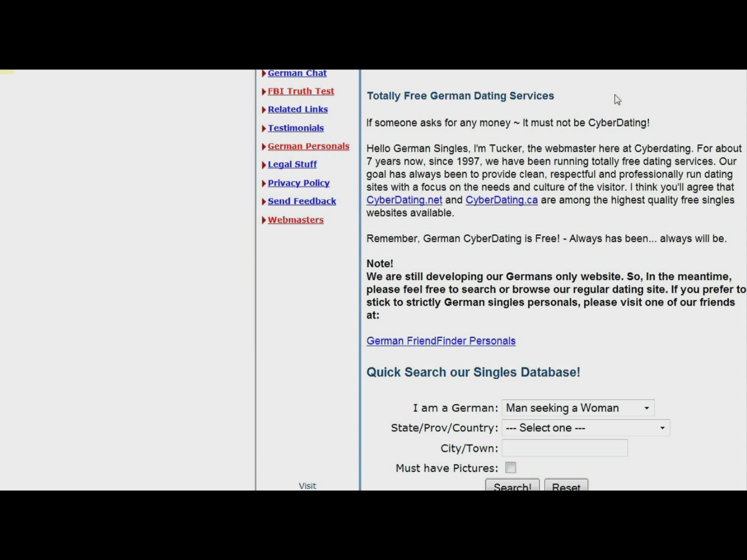Viewport: 747px width, 560px height.
Task: Open the Webmasters sidebar link
Action: tap(296, 220)
